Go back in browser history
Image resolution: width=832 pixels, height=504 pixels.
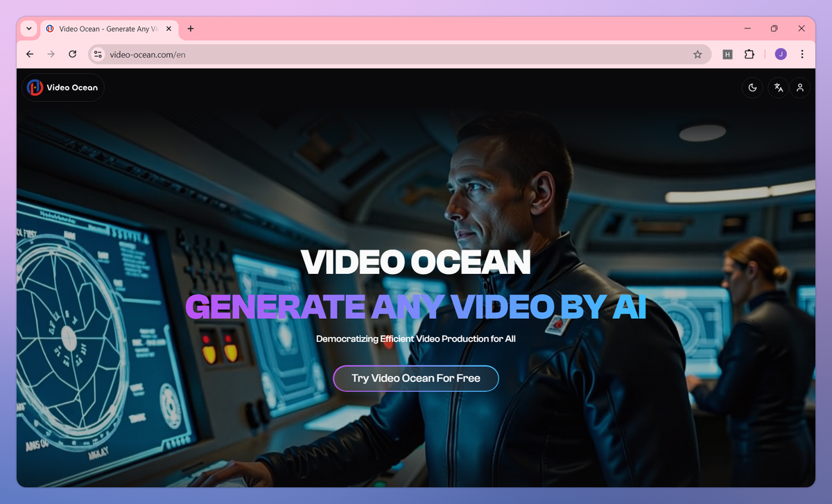(x=30, y=54)
